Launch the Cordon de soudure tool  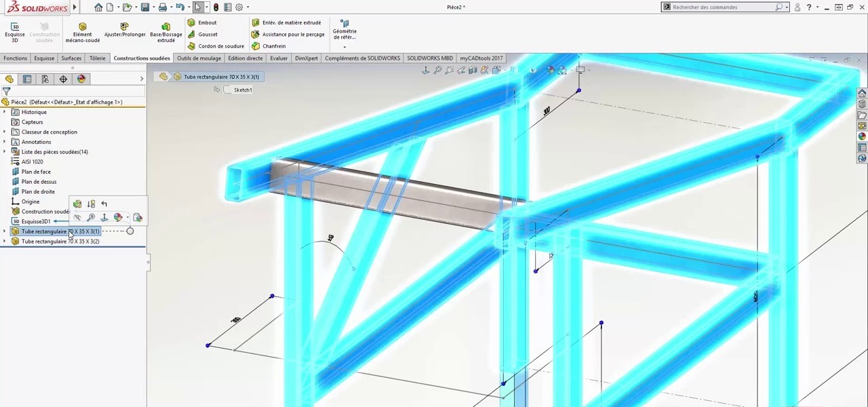point(216,45)
